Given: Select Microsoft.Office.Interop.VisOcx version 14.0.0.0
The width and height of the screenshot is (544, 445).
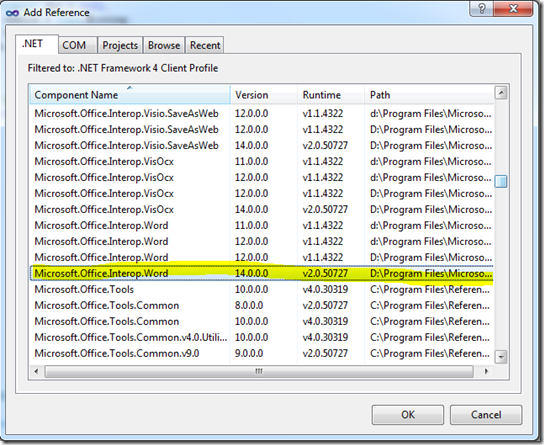Looking at the screenshot, I should tap(262, 209).
